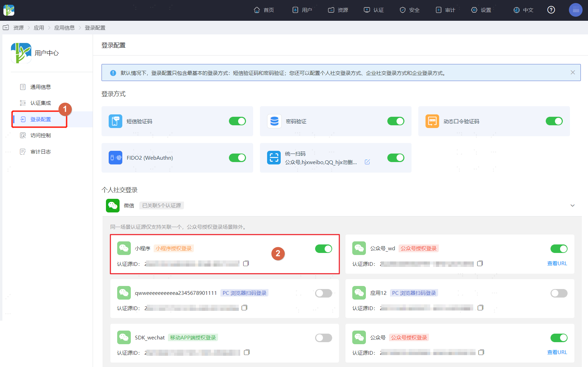Screen dimensions: 588x367
Task: Click the help question mark icon
Action: [551, 10]
